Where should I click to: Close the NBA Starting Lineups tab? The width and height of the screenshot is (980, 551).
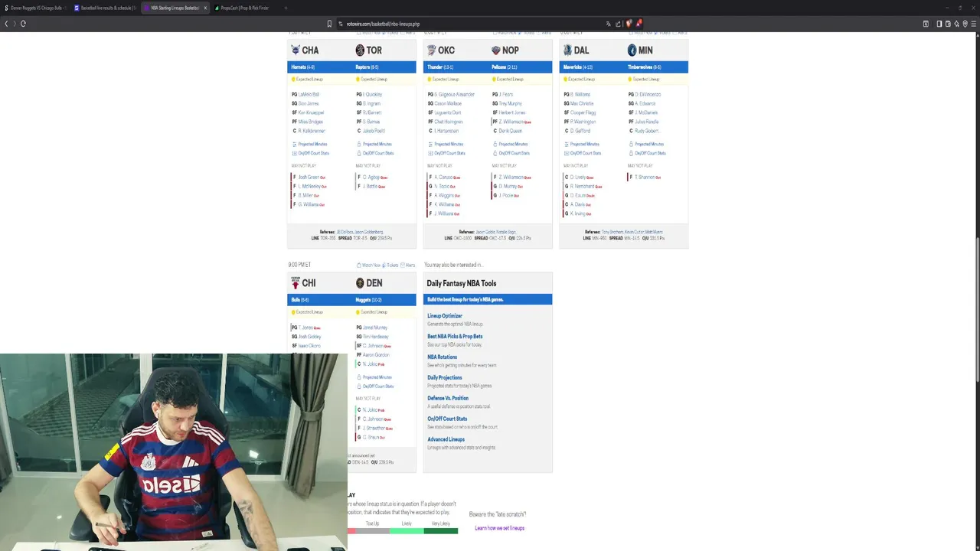click(205, 8)
